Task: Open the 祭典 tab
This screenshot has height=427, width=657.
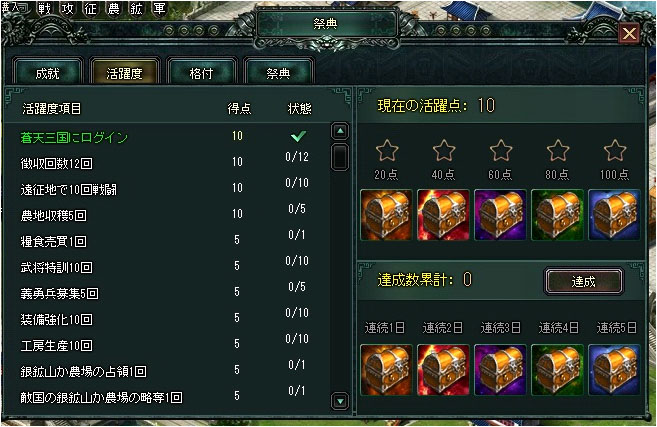Action: click(278, 73)
